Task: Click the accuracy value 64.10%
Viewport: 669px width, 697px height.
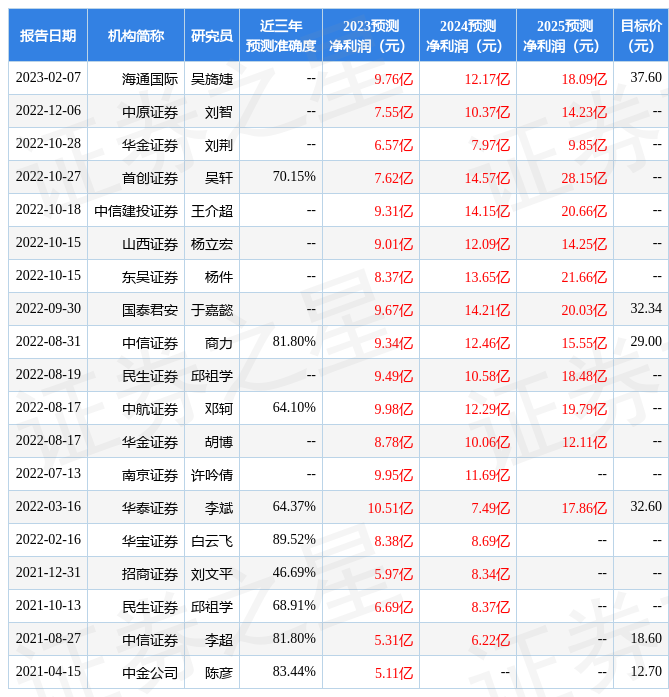Action: (294, 408)
